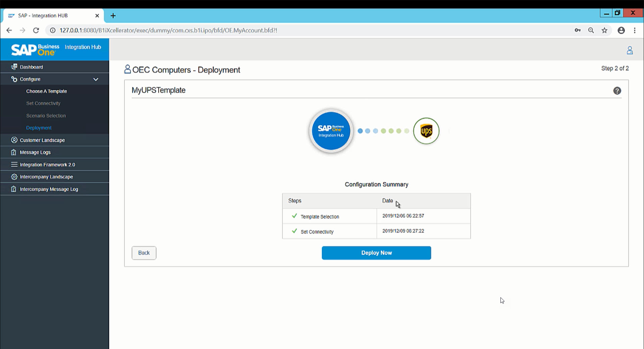Select Deployment sidebar entry

39,128
